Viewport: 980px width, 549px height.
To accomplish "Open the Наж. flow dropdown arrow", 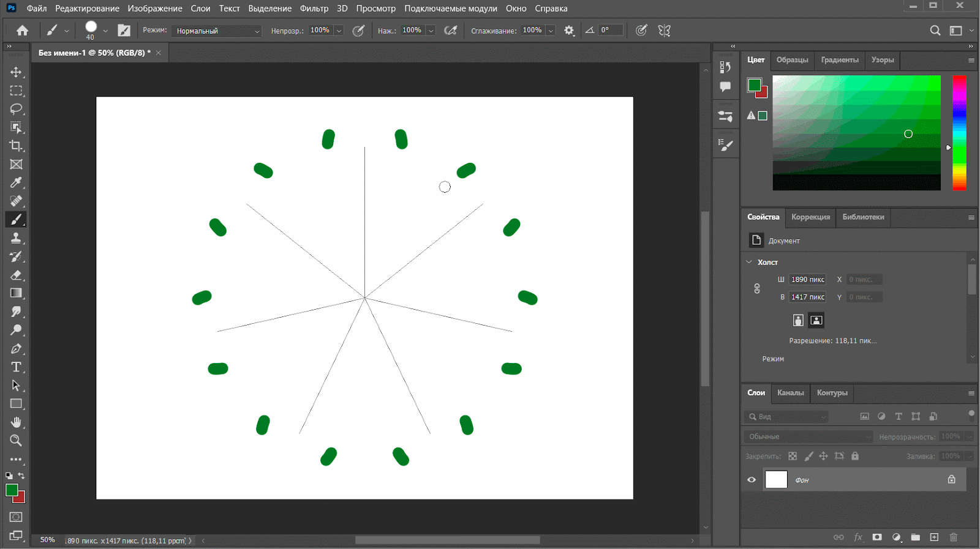I will pyautogui.click(x=431, y=31).
